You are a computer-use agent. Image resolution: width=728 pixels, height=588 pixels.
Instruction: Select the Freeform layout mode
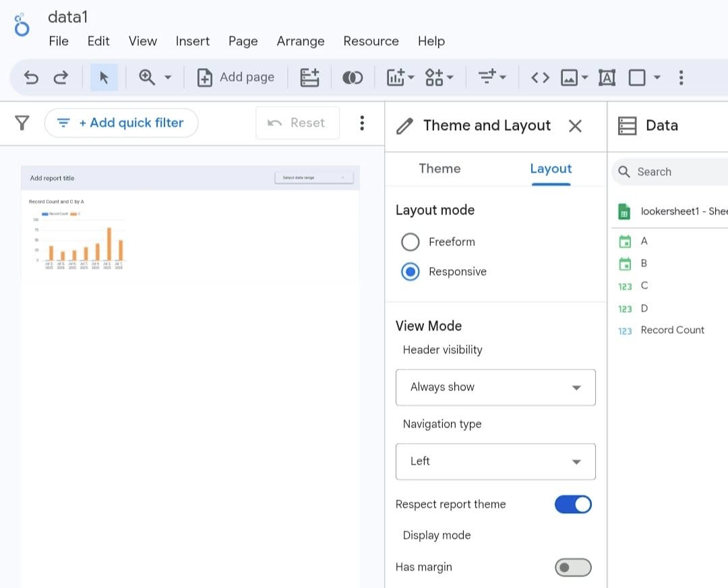click(x=411, y=241)
